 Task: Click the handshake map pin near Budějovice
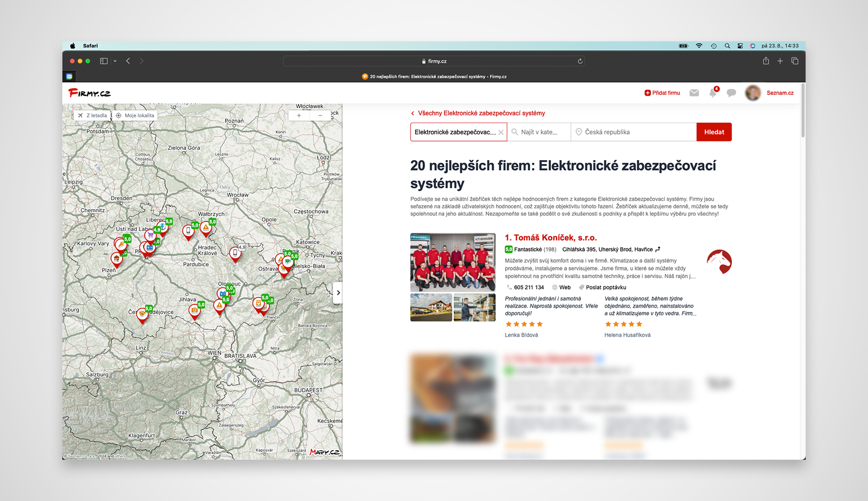(142, 314)
